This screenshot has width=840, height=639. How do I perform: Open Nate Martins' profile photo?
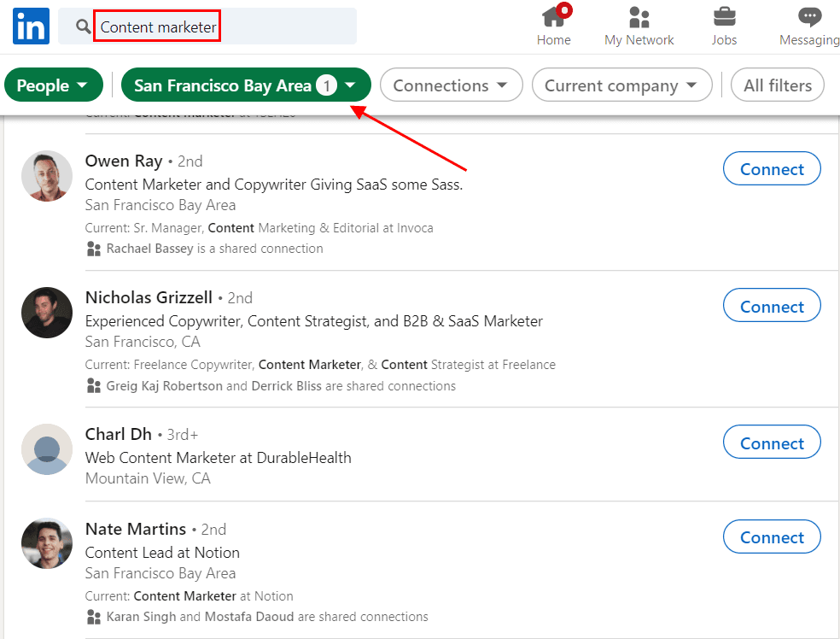pyautogui.click(x=47, y=543)
